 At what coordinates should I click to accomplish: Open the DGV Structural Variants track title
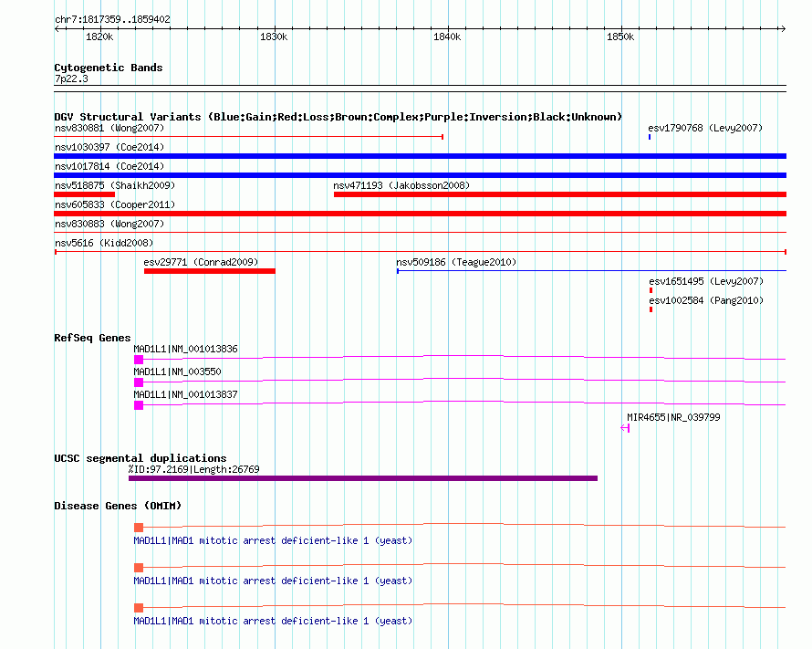pos(338,117)
